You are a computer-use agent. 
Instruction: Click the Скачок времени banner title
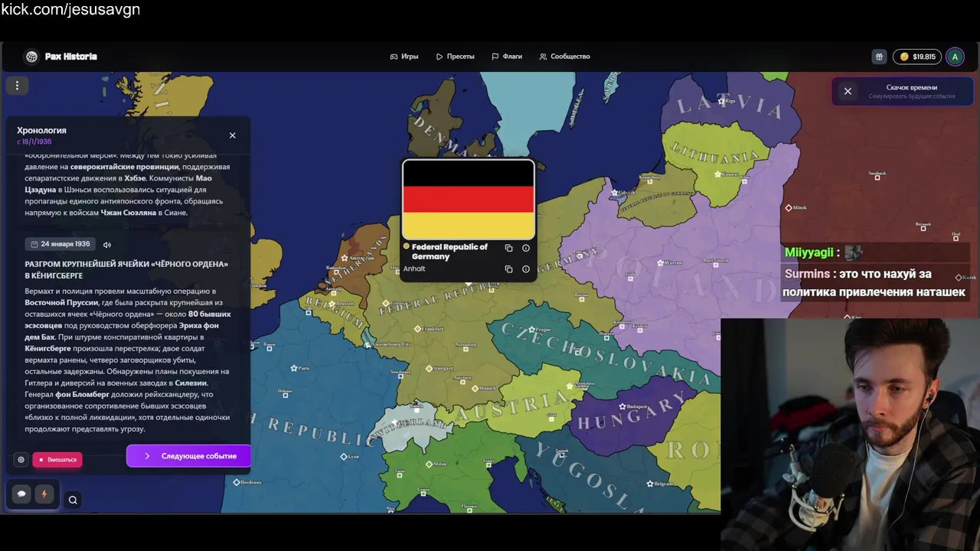[x=911, y=87]
